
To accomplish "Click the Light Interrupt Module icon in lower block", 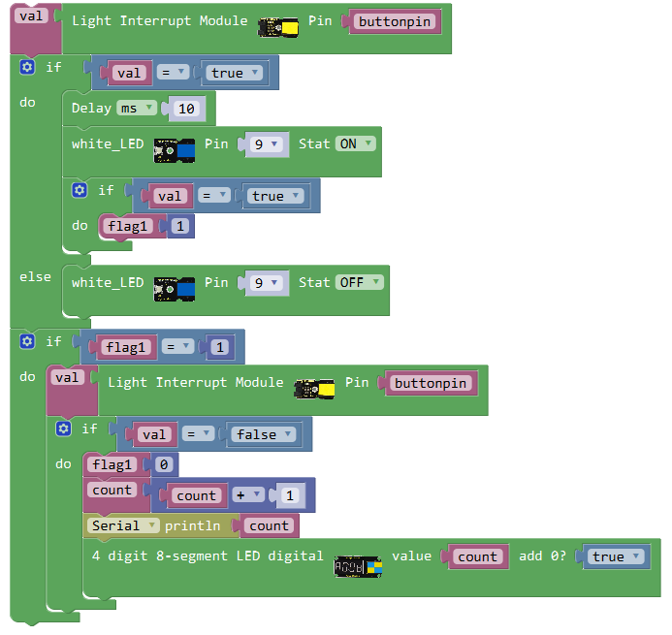I will coord(314,389).
